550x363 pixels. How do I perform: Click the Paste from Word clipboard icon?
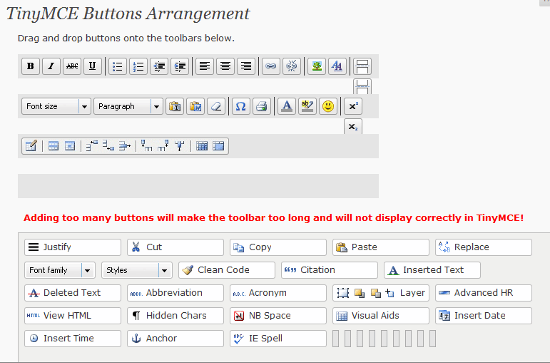pos(195,106)
